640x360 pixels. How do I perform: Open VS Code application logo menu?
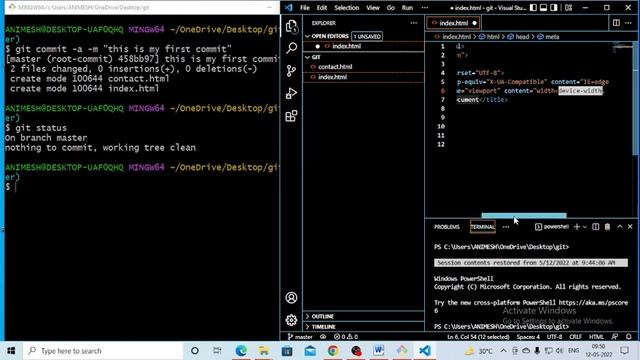click(x=289, y=7)
